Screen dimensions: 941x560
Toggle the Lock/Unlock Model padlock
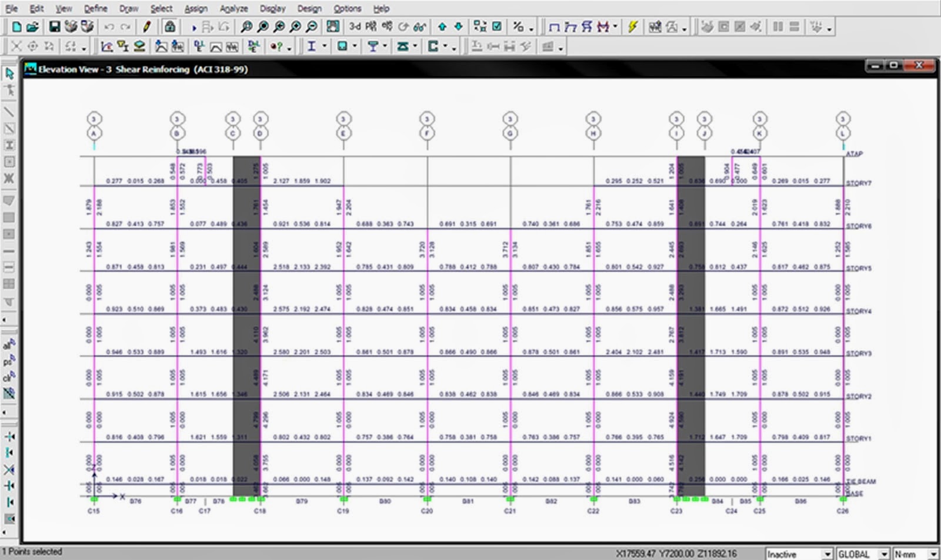click(x=169, y=27)
